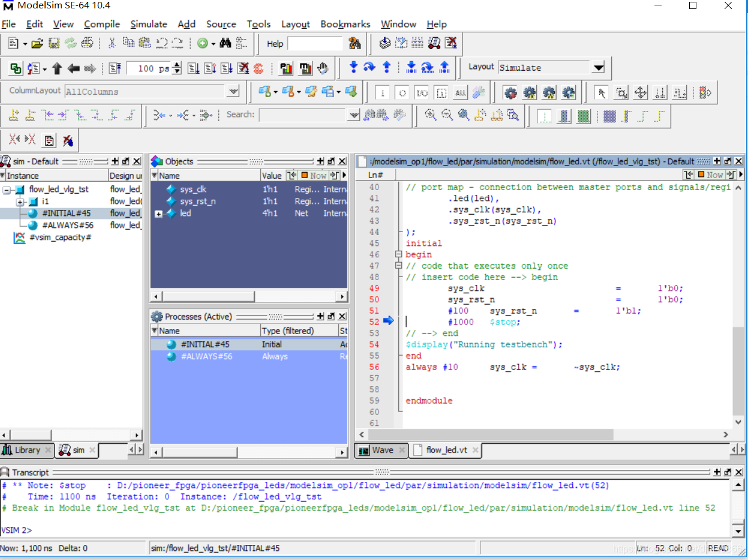748x560 pixels.
Task: Open the File menu
Action: pos(8,24)
